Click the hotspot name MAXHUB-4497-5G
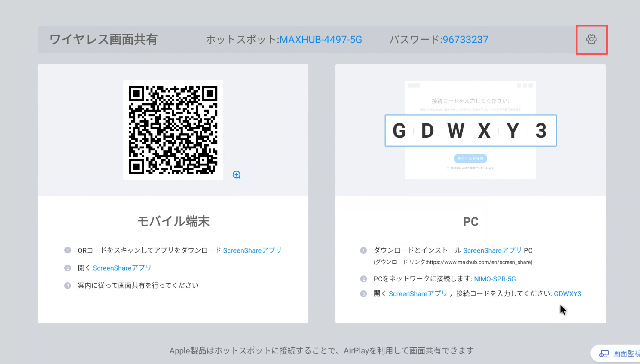The width and height of the screenshot is (640, 364). tap(320, 40)
